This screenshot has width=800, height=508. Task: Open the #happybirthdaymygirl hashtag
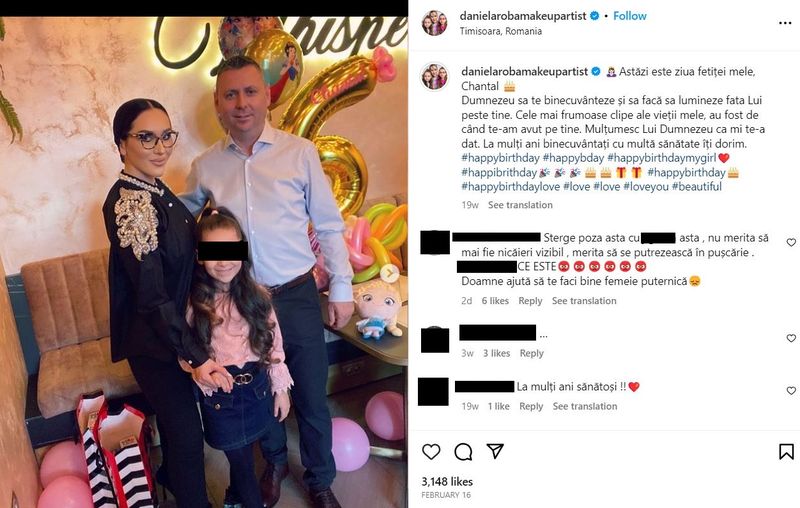point(661,158)
